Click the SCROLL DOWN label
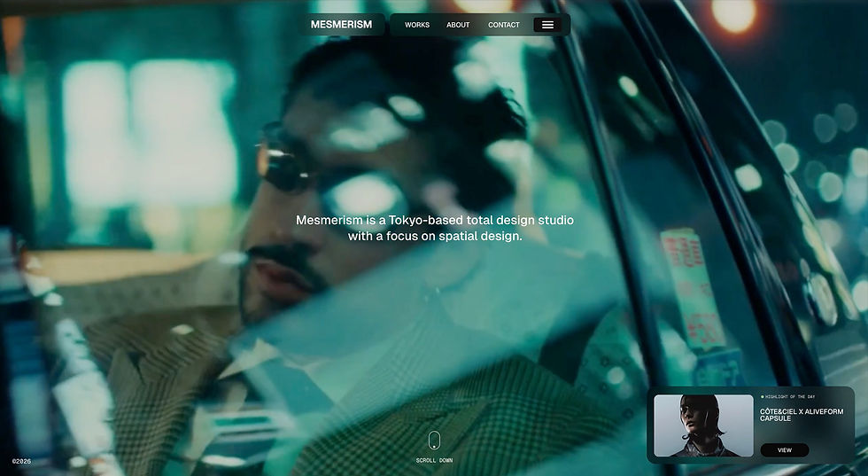 tap(434, 460)
